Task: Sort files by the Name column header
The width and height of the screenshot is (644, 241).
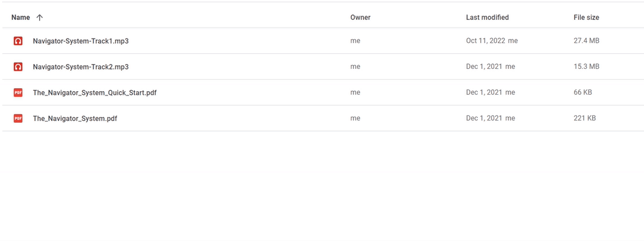Action: click(x=21, y=18)
